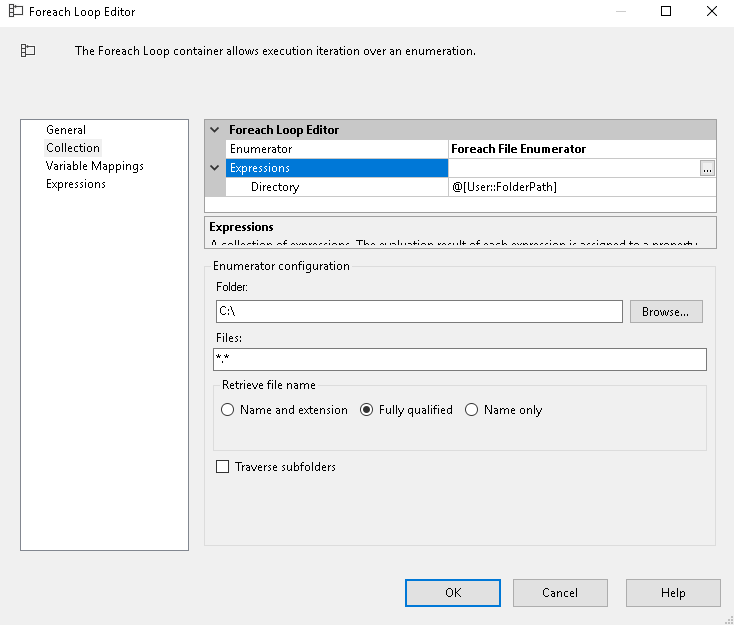Click into the Folder path text field
Viewport: 734px width, 625px height.
[x=418, y=312]
